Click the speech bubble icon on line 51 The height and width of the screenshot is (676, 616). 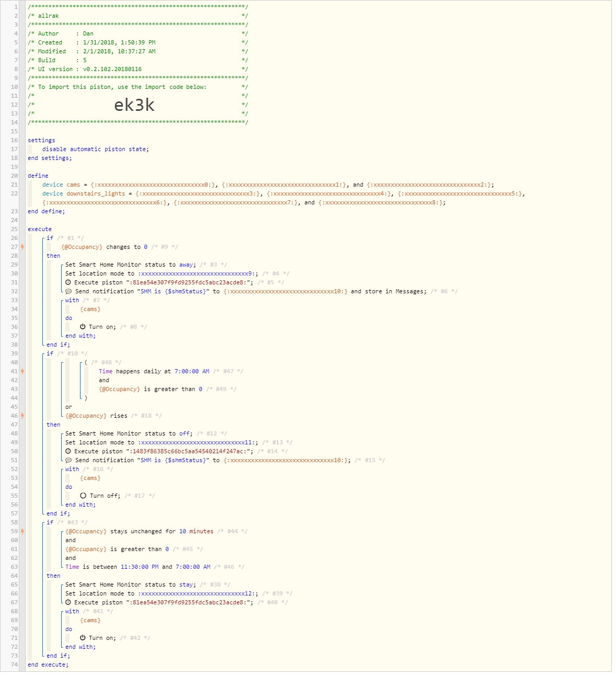pyautogui.click(x=69, y=460)
